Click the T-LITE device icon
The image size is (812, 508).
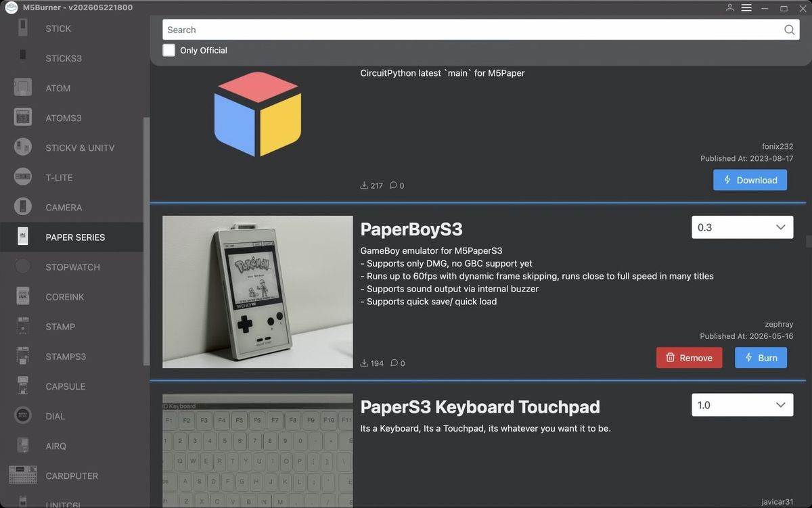[23, 177]
